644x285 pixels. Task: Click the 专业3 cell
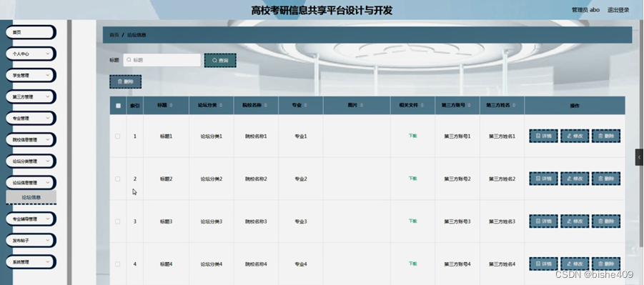click(x=301, y=221)
